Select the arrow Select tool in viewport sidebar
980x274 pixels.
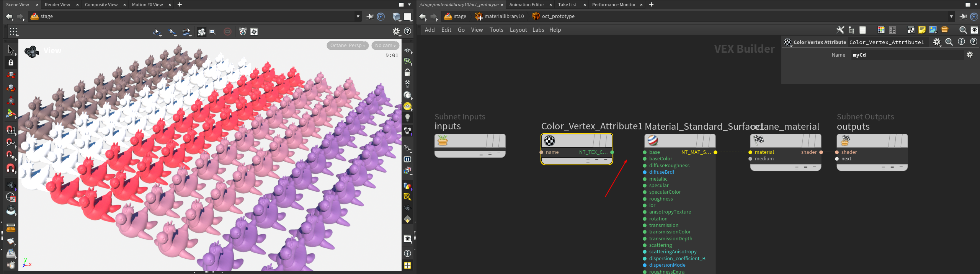coord(11,50)
